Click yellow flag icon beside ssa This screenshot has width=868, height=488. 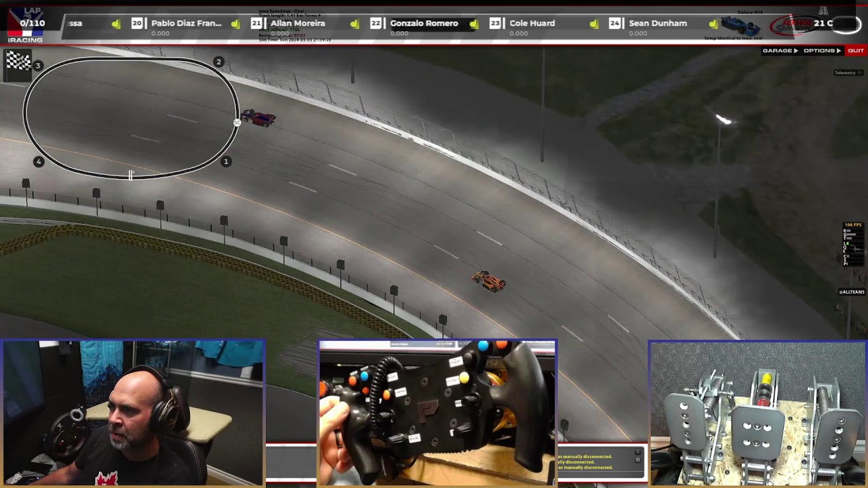(116, 24)
